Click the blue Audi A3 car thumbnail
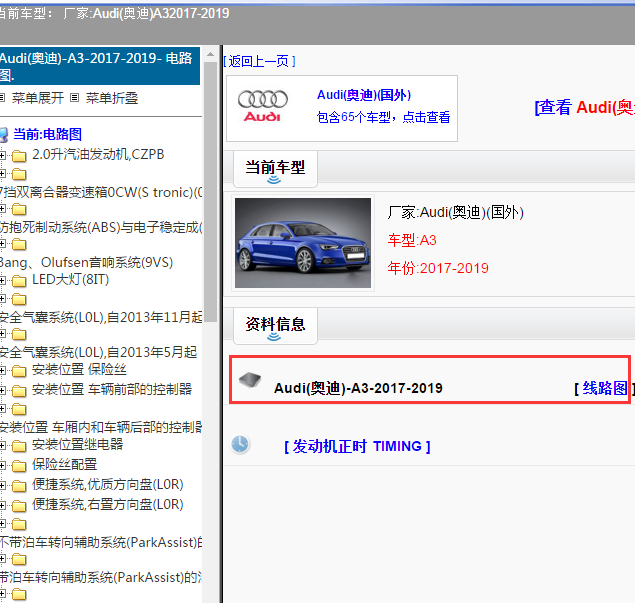 click(303, 243)
